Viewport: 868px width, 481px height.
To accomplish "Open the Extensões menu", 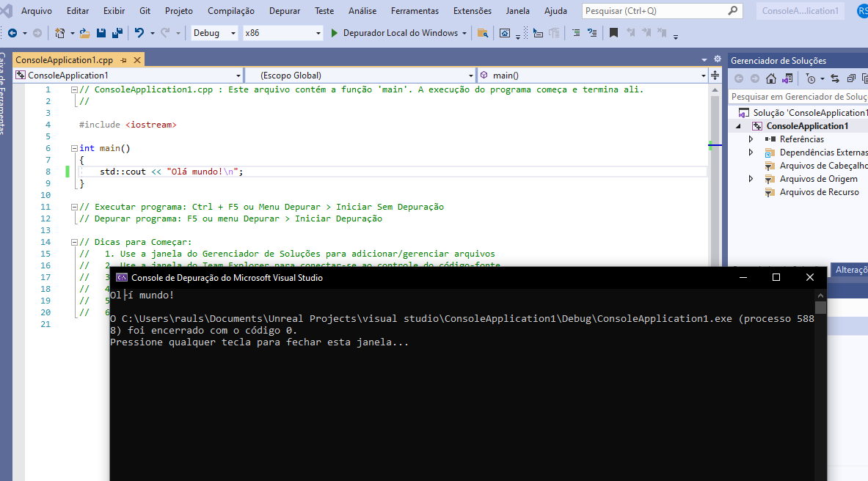I will click(473, 11).
